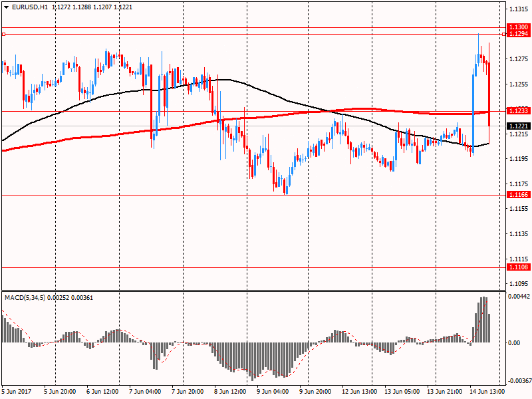
Task: Click the 1.1195 price scale label
Action: (519, 159)
